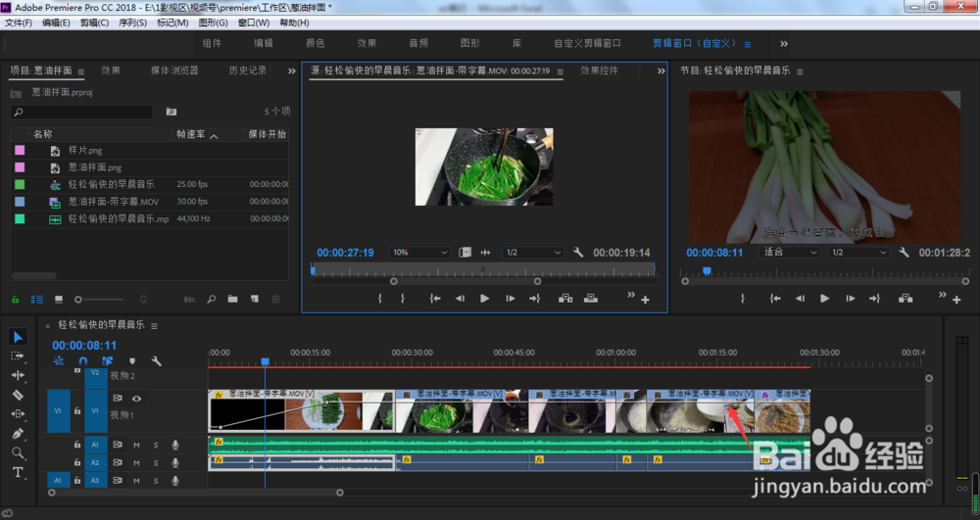Select the Selection (arrow) tool

click(18, 337)
